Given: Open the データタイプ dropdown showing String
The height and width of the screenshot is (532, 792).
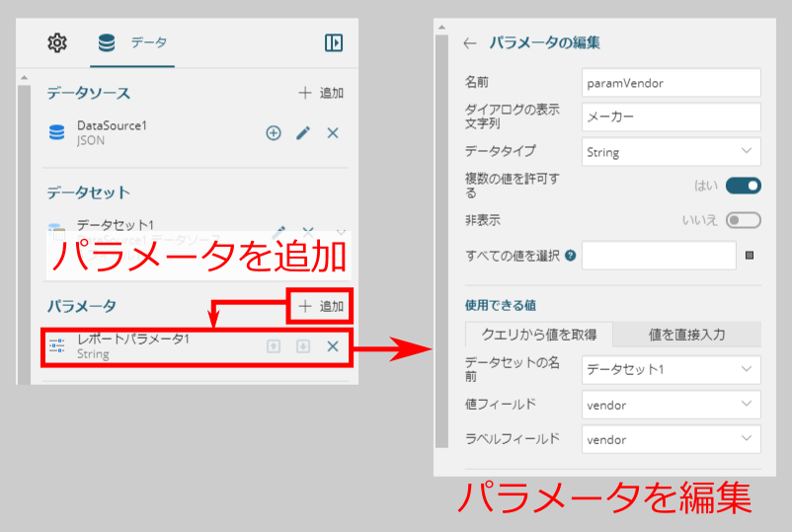Looking at the screenshot, I should [x=671, y=152].
